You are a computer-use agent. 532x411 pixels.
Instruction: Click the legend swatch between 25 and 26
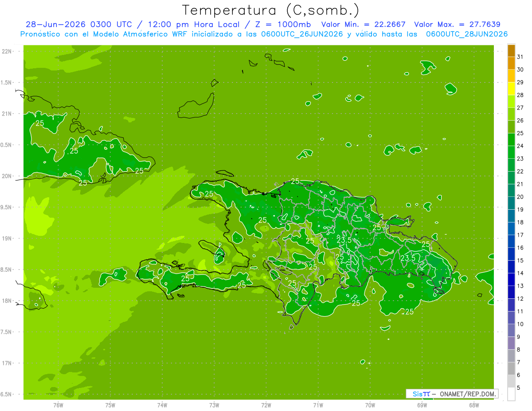pos(511,127)
